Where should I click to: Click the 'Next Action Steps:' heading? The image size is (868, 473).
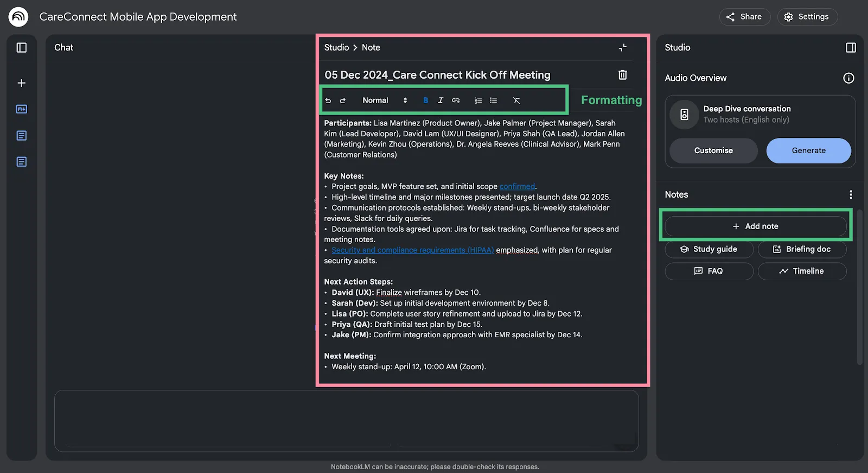pyautogui.click(x=358, y=282)
